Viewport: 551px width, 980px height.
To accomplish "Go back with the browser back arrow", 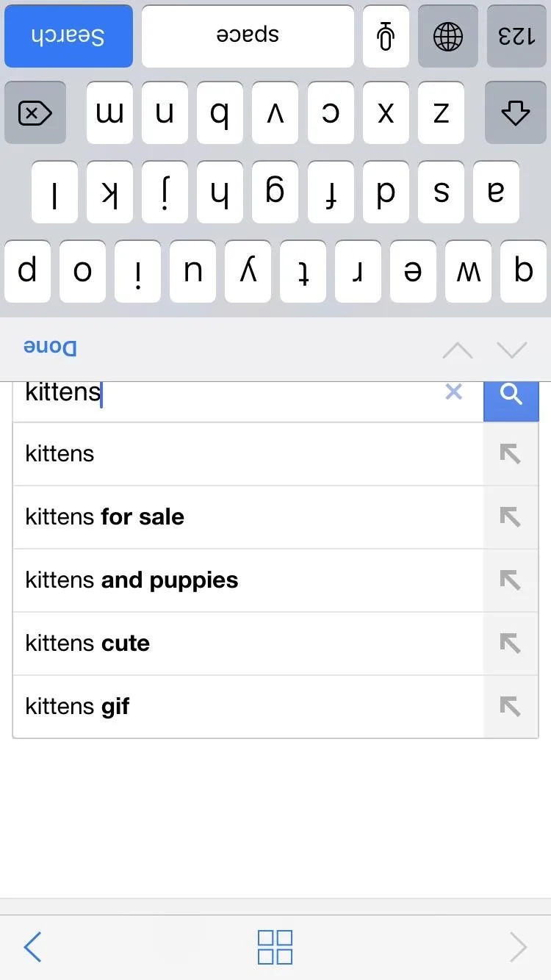I will (x=32, y=947).
